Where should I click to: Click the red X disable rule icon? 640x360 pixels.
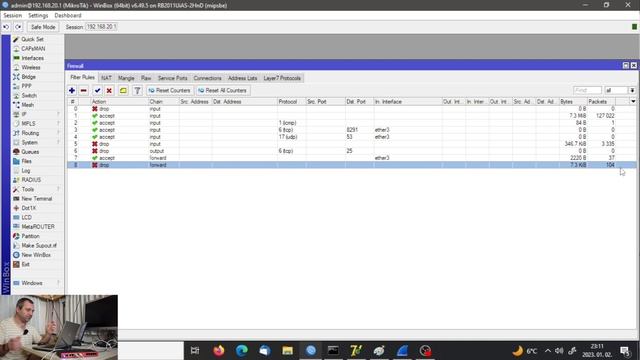click(x=109, y=90)
